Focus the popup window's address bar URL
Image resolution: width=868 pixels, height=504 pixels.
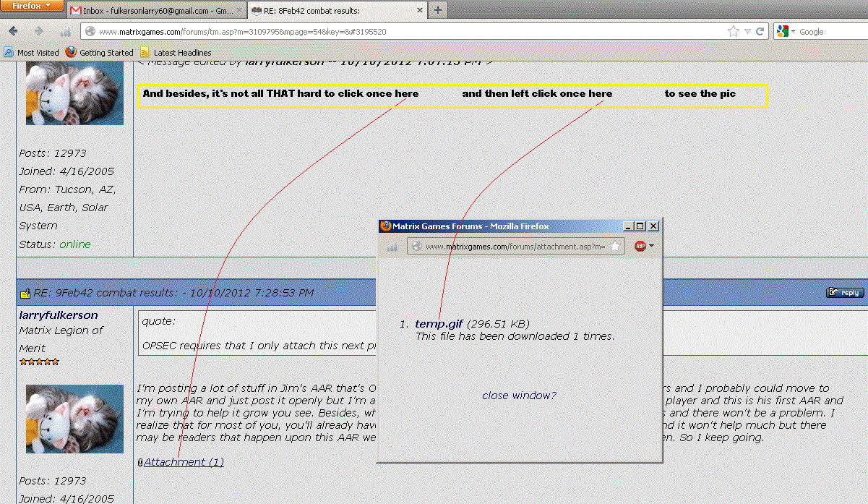(515, 247)
